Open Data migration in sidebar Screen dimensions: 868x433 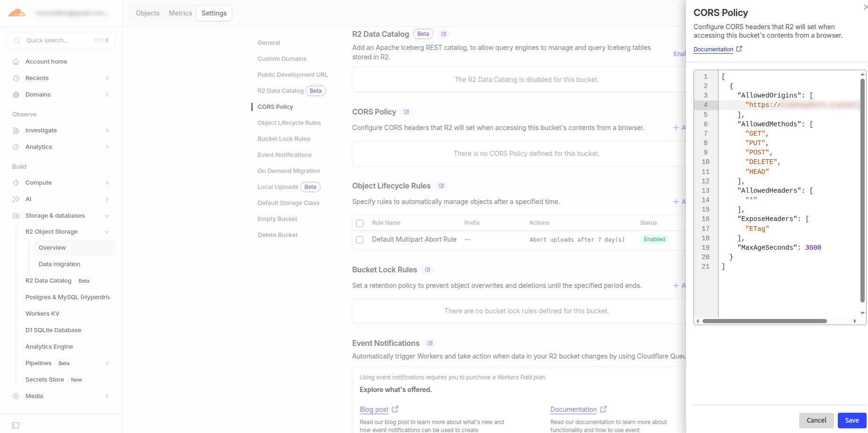click(59, 264)
